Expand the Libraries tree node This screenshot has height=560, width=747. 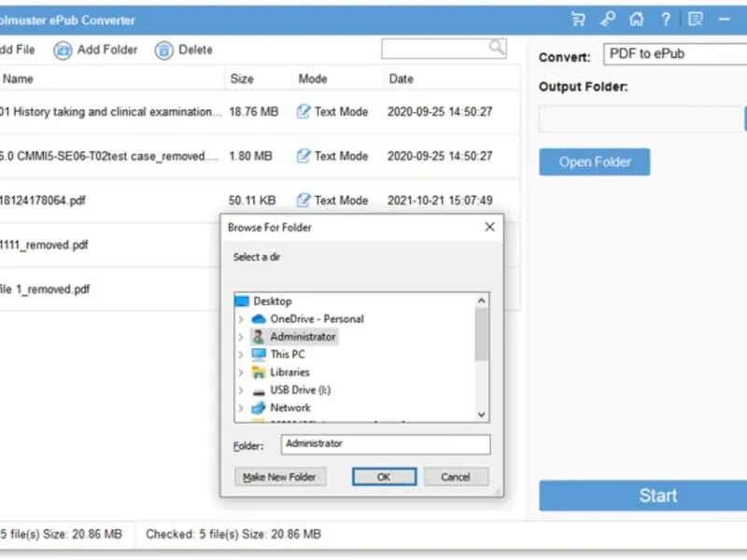[241, 371]
